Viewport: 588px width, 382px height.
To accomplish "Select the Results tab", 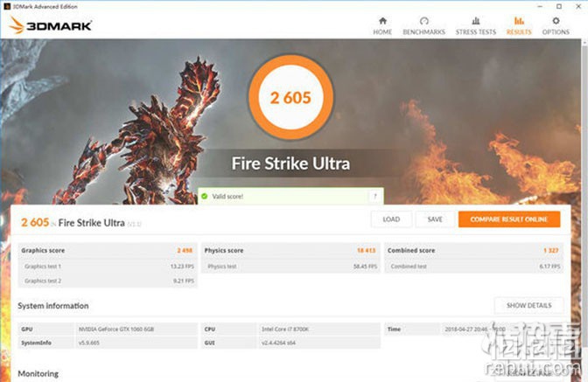I will (x=519, y=26).
